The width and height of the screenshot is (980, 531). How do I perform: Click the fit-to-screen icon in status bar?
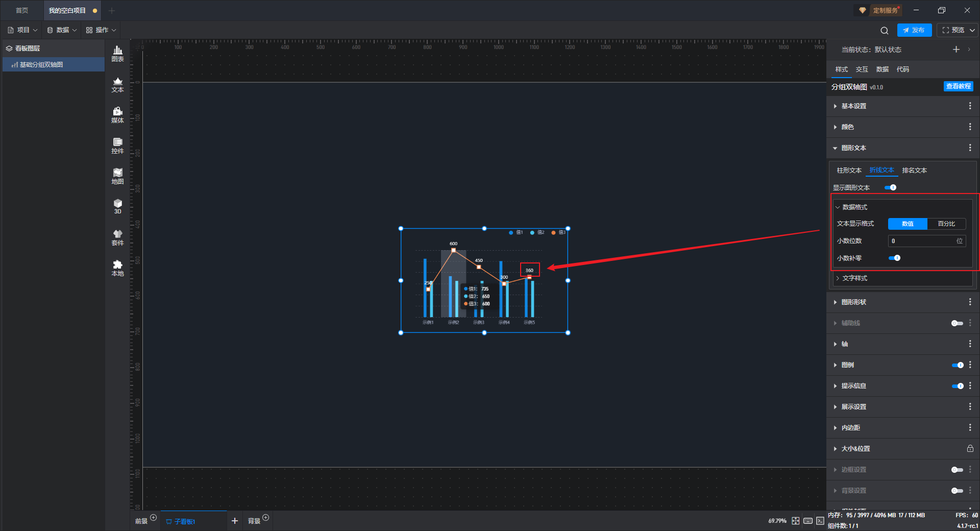[x=796, y=521]
